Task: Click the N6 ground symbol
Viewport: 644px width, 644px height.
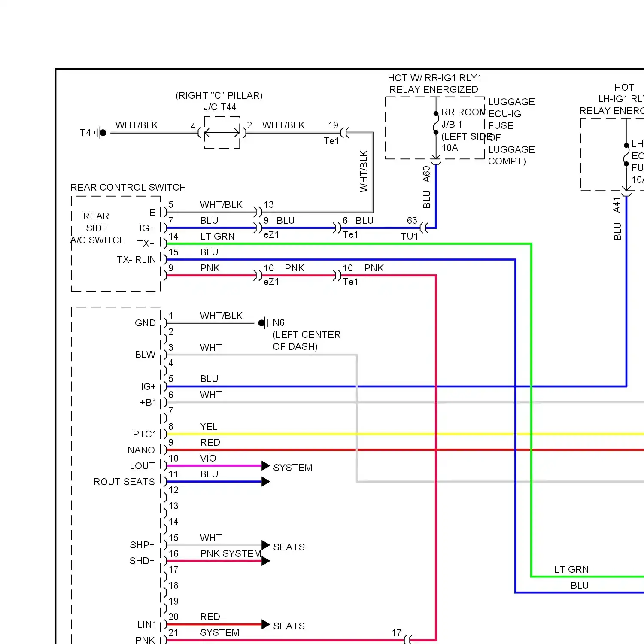Action: [264, 323]
